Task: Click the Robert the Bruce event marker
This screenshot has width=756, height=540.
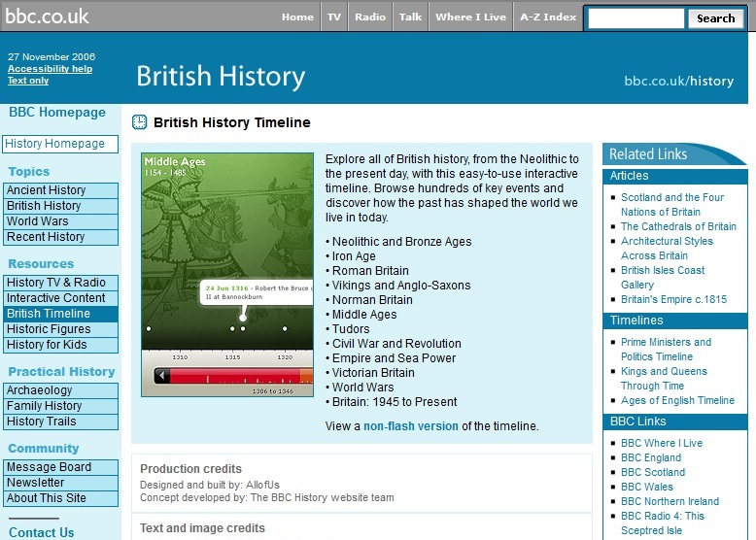Action: pyautogui.click(x=243, y=318)
